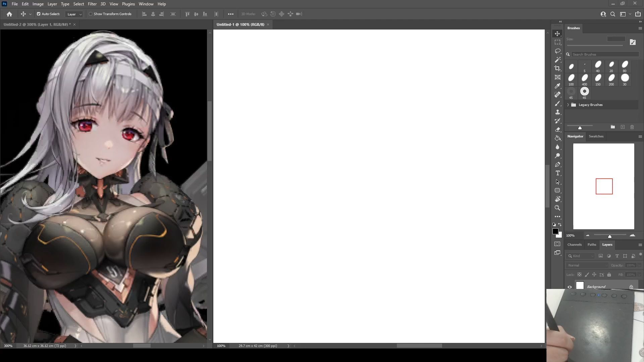The width and height of the screenshot is (644, 362).
Task: Select the Dodge tool
Action: point(557,156)
